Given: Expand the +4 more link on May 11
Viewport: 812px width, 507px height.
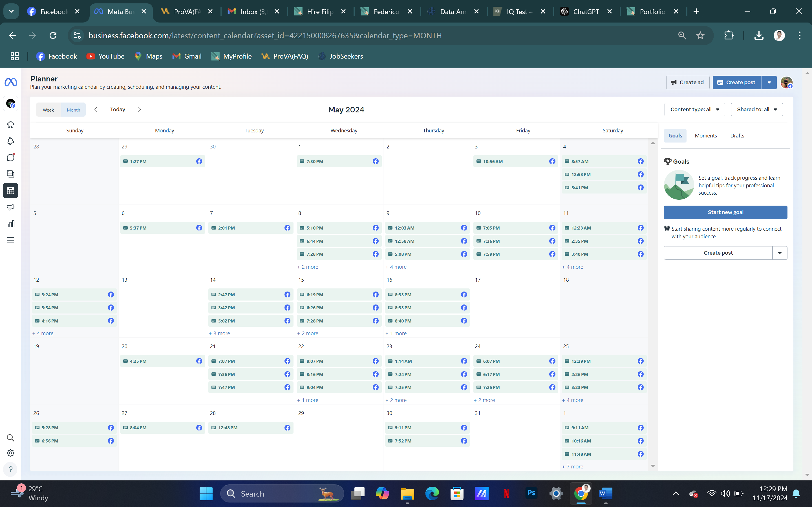Looking at the screenshot, I should (x=572, y=267).
